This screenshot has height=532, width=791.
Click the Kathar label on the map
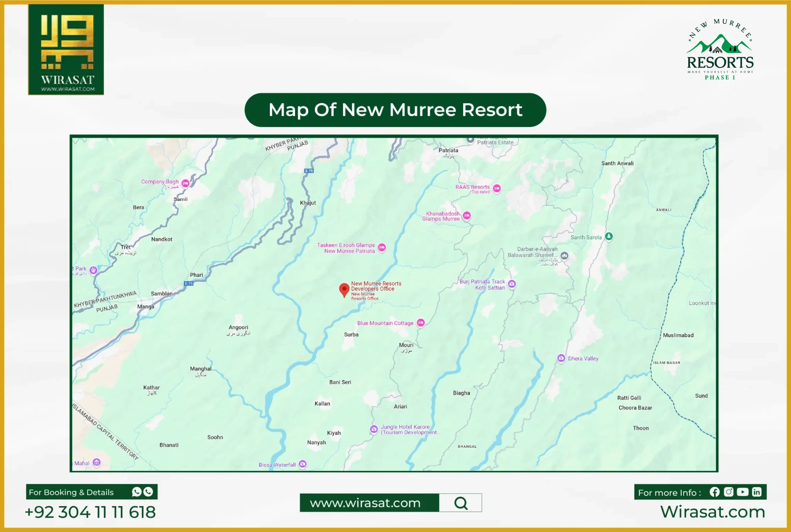click(x=151, y=388)
